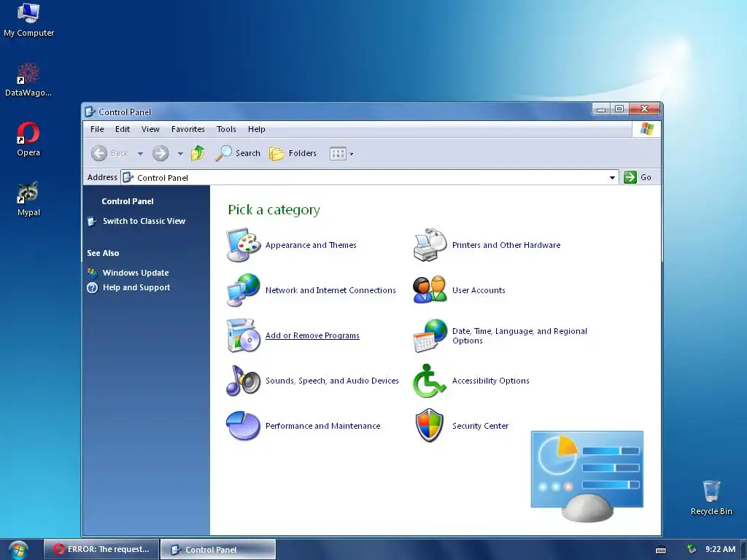Open the Network and Internet Connections globe icon

244,290
